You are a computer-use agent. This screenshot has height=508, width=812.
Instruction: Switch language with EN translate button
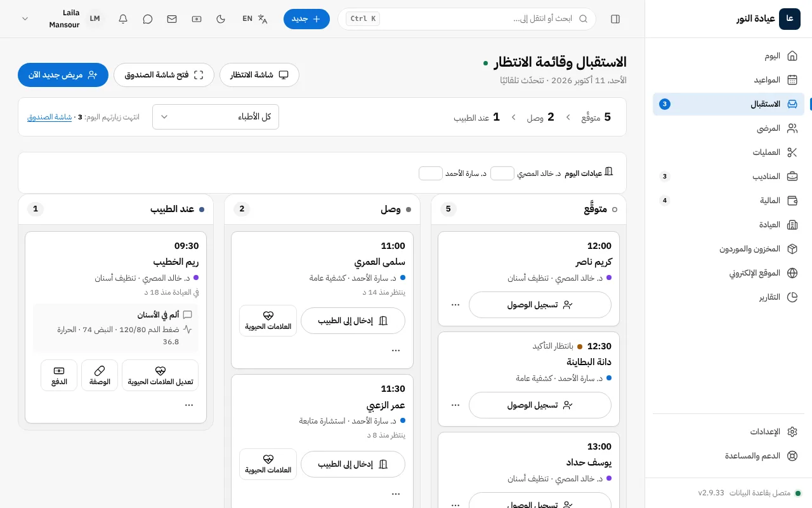click(x=255, y=19)
